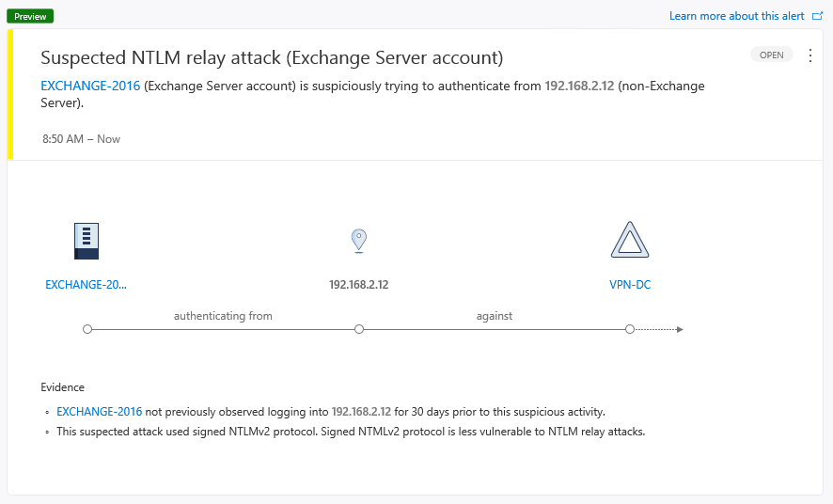Click the yellow severity bar on alert
Viewport: 833px width, 504px height.
click(x=9, y=94)
